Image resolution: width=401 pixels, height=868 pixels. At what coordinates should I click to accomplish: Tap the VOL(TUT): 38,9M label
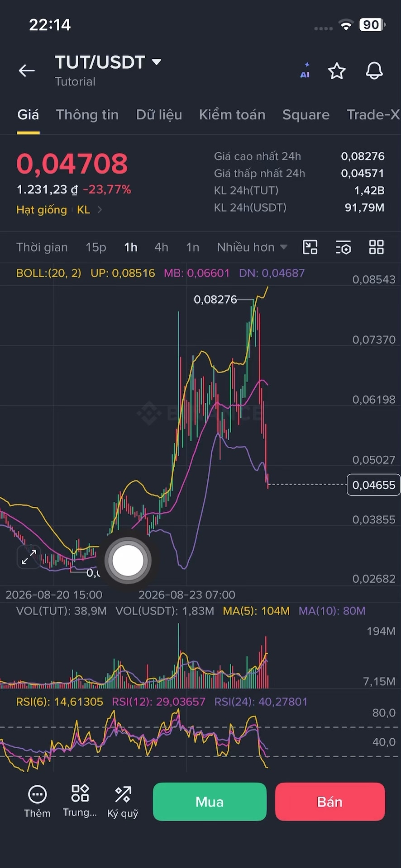pyautogui.click(x=62, y=611)
